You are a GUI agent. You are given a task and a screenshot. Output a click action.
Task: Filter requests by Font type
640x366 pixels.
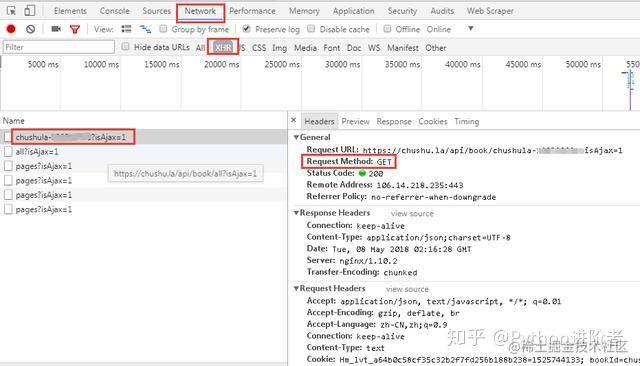(331, 48)
